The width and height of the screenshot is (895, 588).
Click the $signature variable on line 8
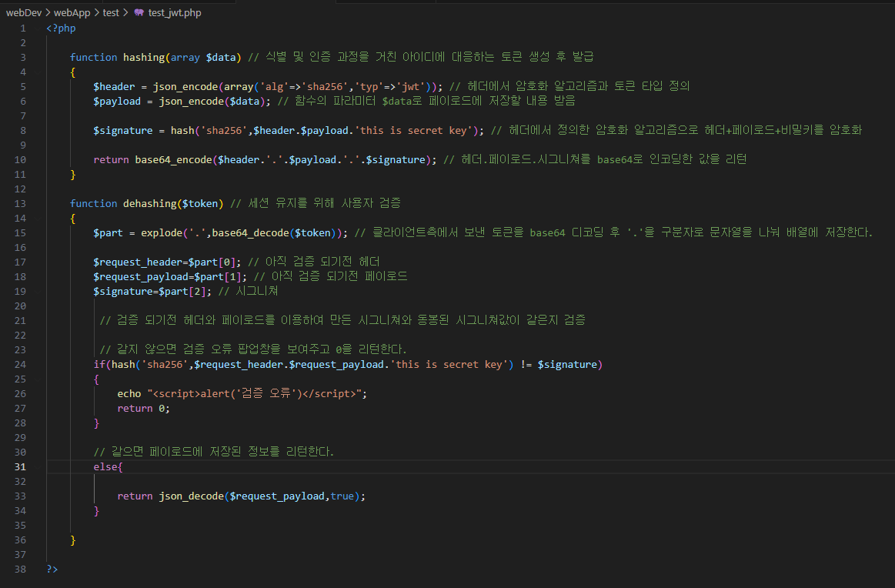pos(122,130)
